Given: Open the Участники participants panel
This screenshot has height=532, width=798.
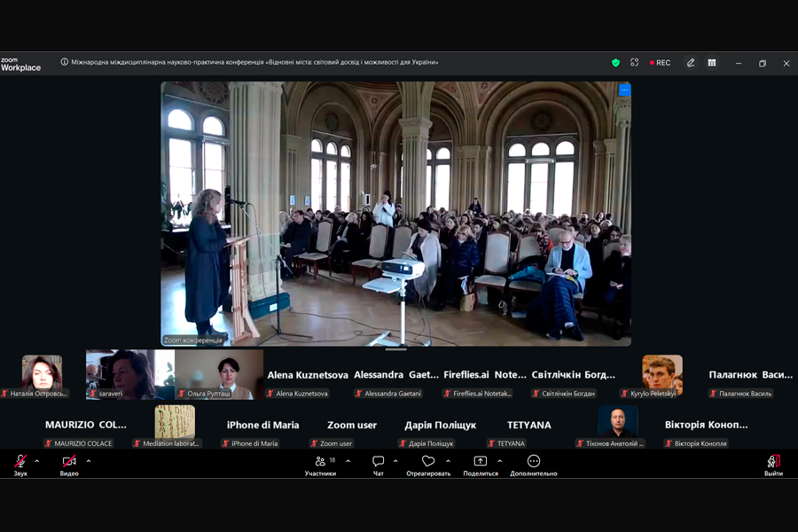Looking at the screenshot, I should 321,465.
